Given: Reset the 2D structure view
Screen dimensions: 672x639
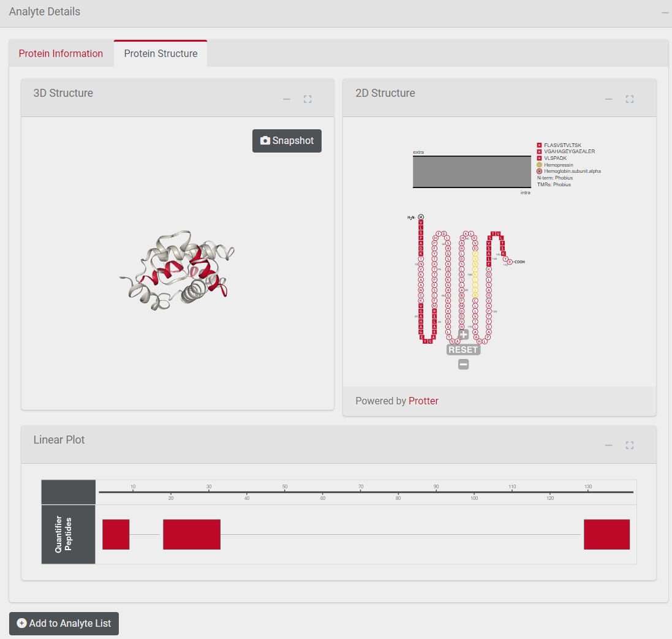Looking at the screenshot, I should click(x=463, y=349).
